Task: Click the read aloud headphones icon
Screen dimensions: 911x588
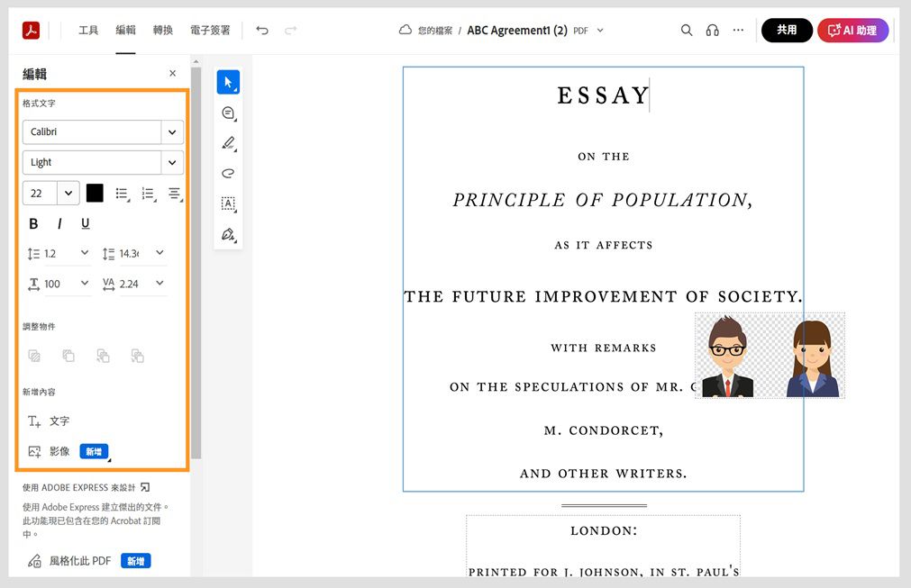Action: 712,30
